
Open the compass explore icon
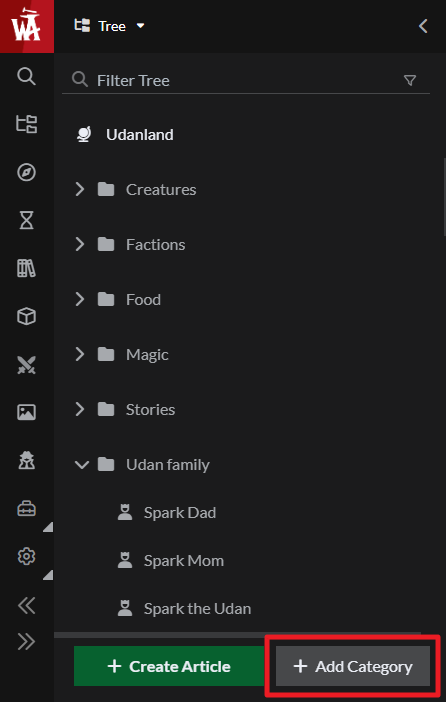click(26, 172)
